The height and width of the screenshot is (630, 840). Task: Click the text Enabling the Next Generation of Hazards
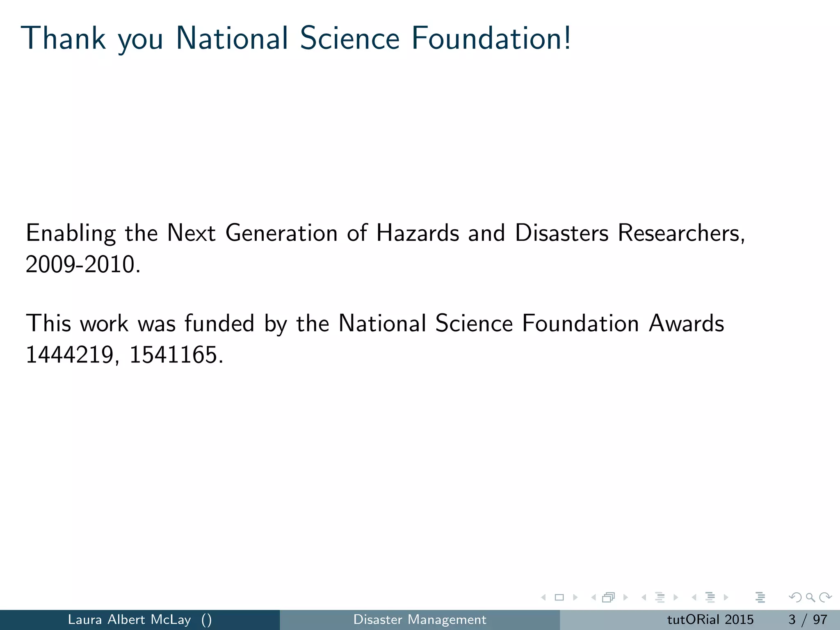click(242, 233)
